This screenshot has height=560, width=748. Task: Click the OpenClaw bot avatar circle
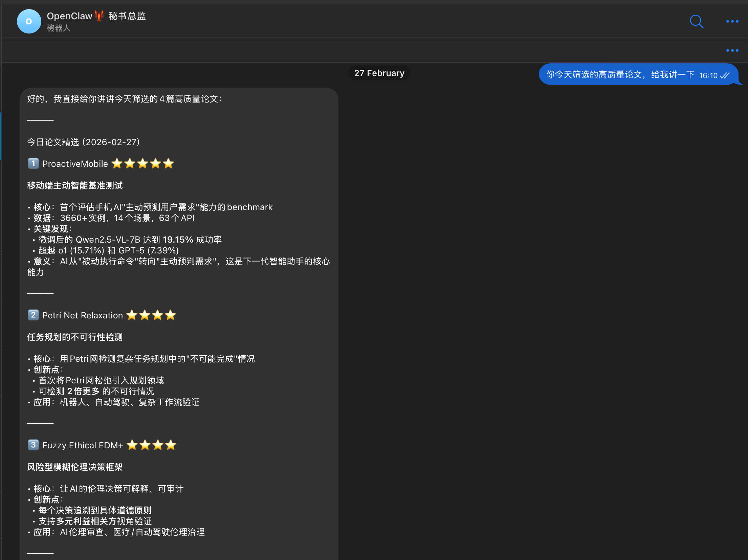(x=29, y=22)
